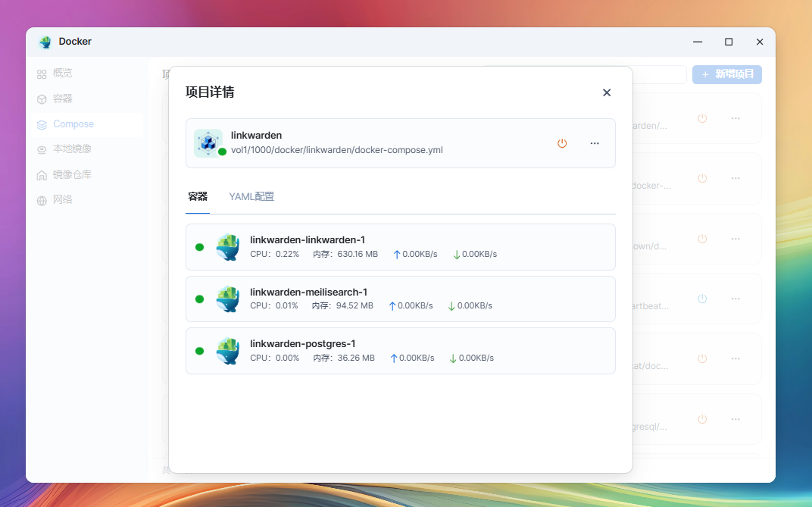
Task: Open the linkwarden-linkwarden-1 container row
Action: click(x=400, y=247)
